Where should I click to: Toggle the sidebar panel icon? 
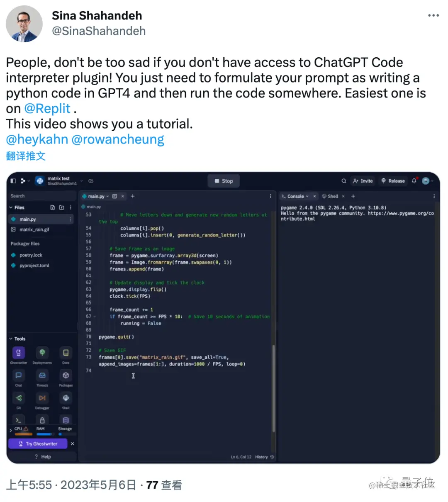13,181
